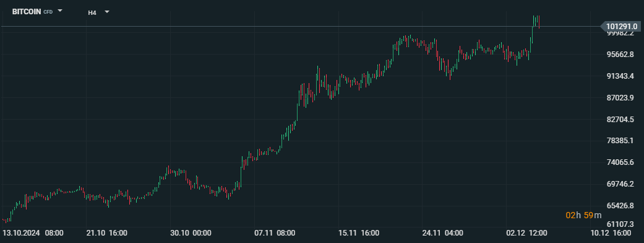Screen dimensions: 644x243
Task: Click the 30.10 00:00 time label
Action: (x=191, y=233)
